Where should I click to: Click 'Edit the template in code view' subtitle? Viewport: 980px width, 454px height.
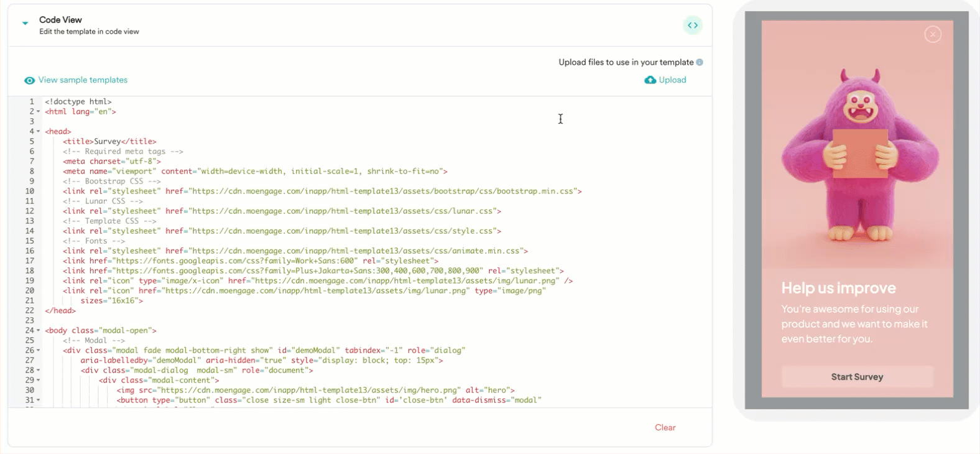[x=89, y=32]
